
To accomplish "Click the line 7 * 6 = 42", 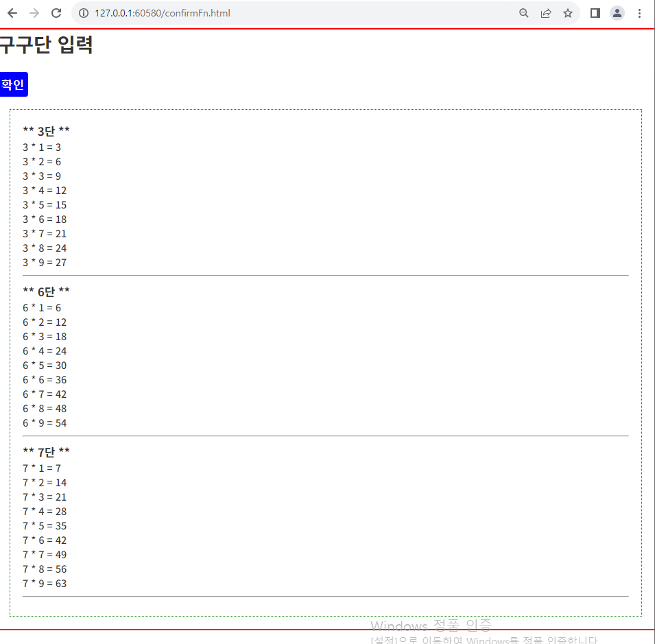I will [45, 540].
